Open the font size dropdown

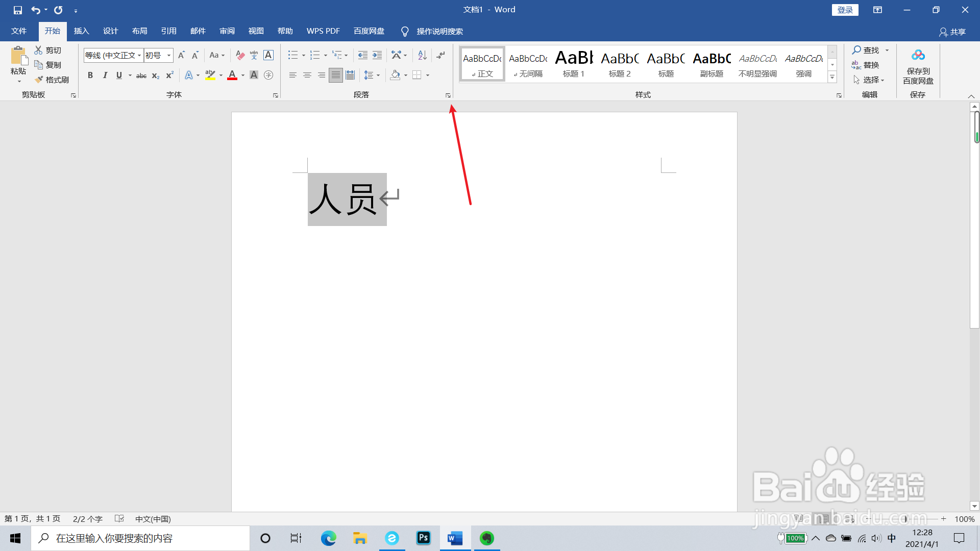click(168, 55)
